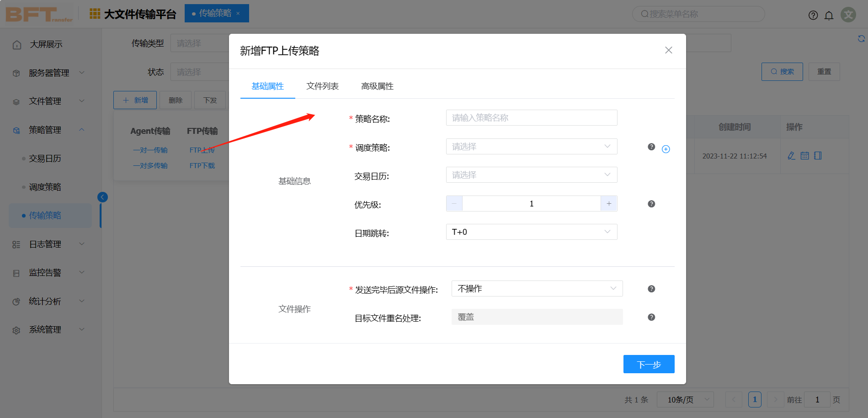Image resolution: width=868 pixels, height=418 pixels.
Task: Click the 文件管理 sidebar icon
Action: pyautogui.click(x=16, y=102)
